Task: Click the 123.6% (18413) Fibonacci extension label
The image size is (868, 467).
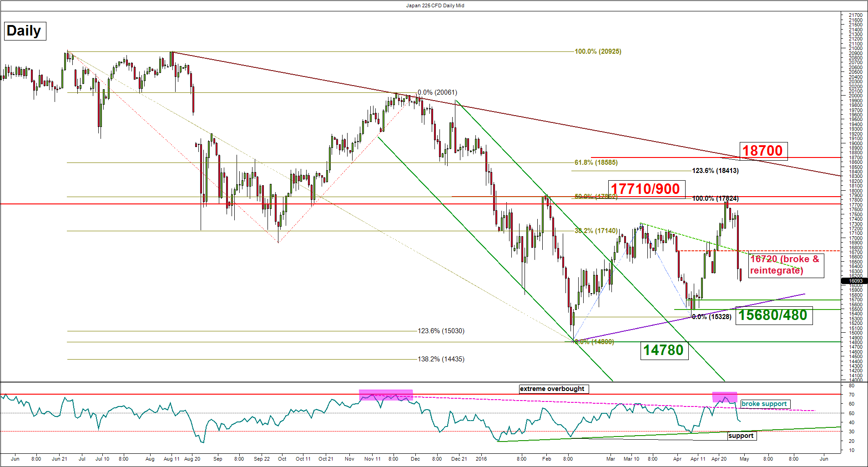Action: point(715,171)
